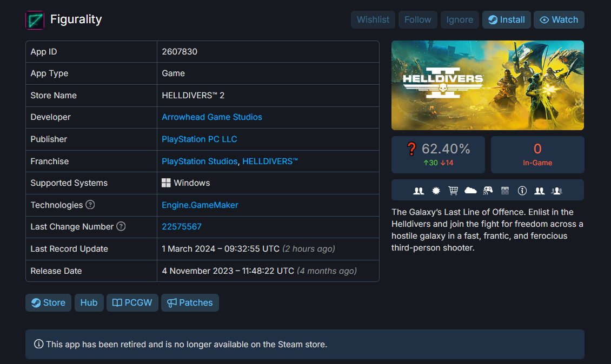This screenshot has width=611, height=364.
Task: Open the help icon beside Last Change Number
Action: tap(121, 226)
